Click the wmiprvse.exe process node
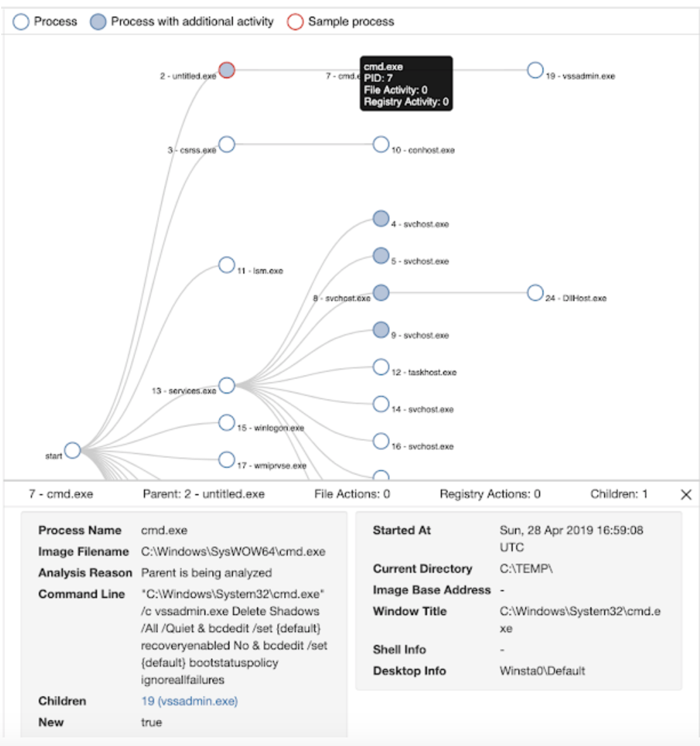The width and height of the screenshot is (700, 746). coord(227,459)
